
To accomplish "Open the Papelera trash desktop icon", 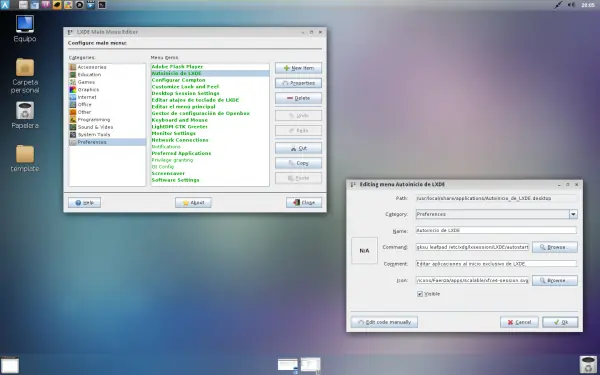I will (25, 115).
